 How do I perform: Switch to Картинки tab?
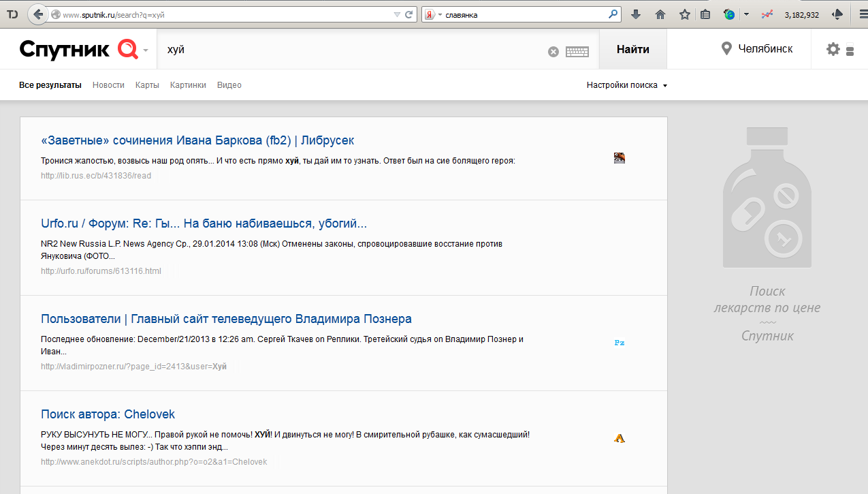188,85
